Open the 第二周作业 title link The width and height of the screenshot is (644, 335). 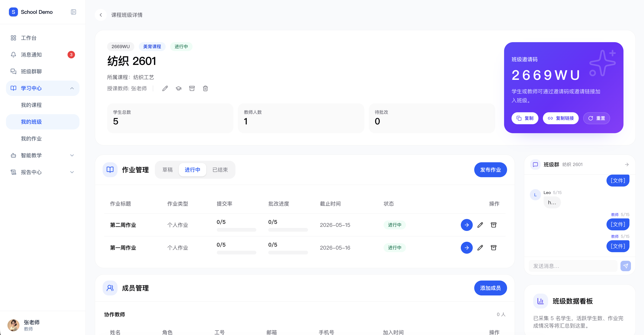123,225
